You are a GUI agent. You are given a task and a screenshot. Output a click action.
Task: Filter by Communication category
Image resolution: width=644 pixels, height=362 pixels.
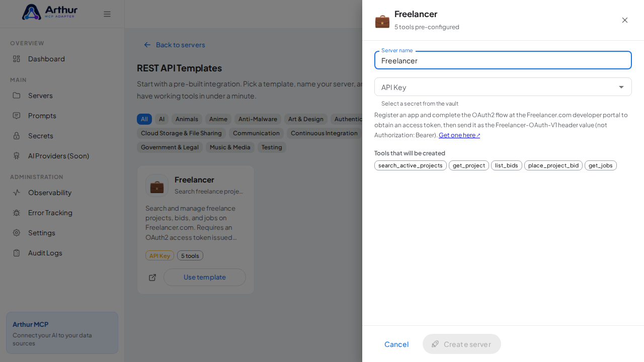pos(256,133)
